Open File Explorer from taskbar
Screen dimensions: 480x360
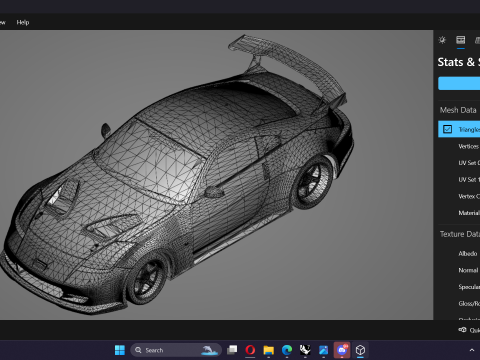(x=268, y=350)
